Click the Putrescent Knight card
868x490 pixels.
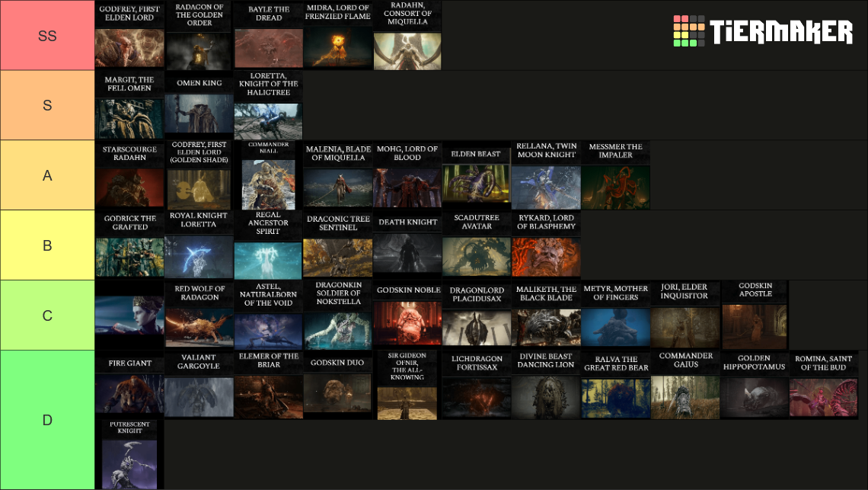point(129,454)
